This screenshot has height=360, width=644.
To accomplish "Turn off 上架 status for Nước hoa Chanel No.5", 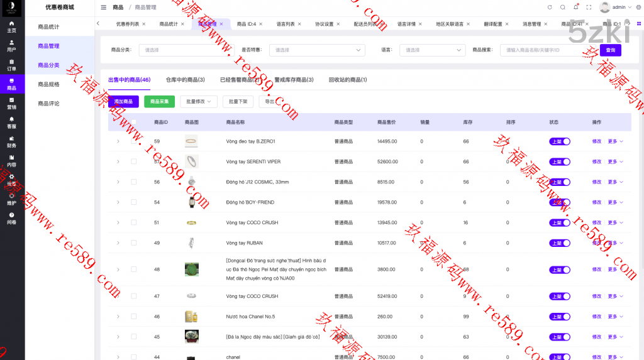I will pyautogui.click(x=559, y=317).
